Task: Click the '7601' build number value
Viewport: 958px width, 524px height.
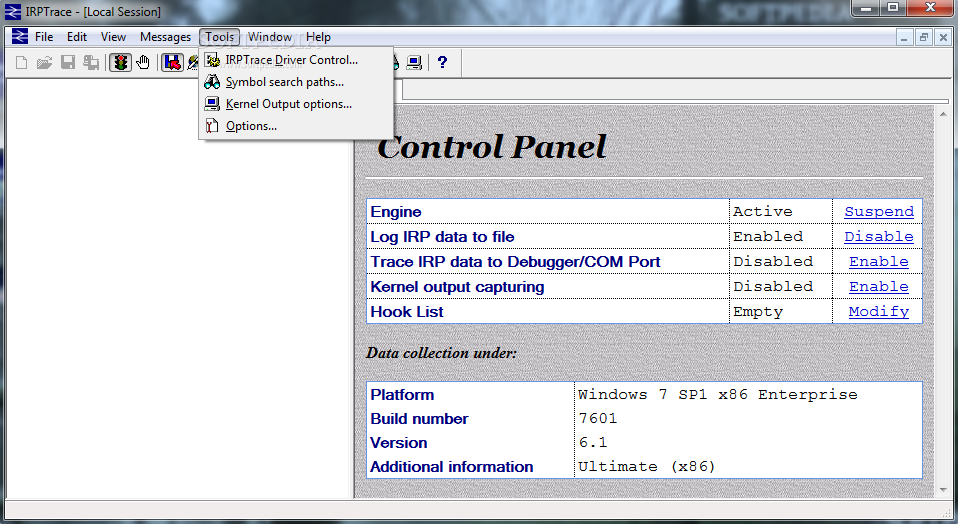Action: (x=598, y=418)
